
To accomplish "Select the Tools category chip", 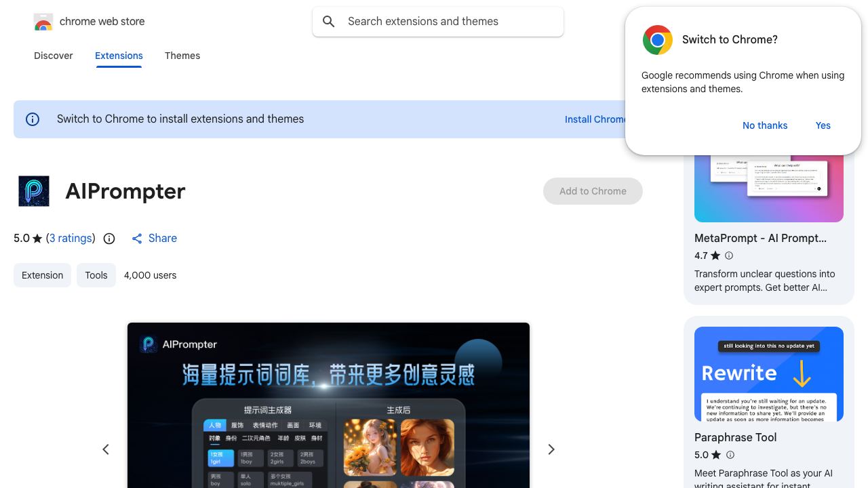I will point(96,275).
